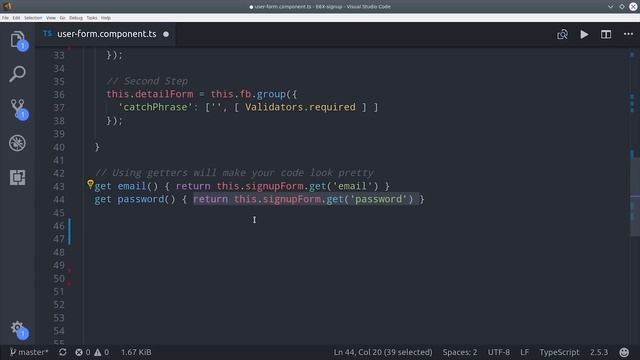Open the Search view icon
The width and height of the screenshot is (640, 360).
17,74
